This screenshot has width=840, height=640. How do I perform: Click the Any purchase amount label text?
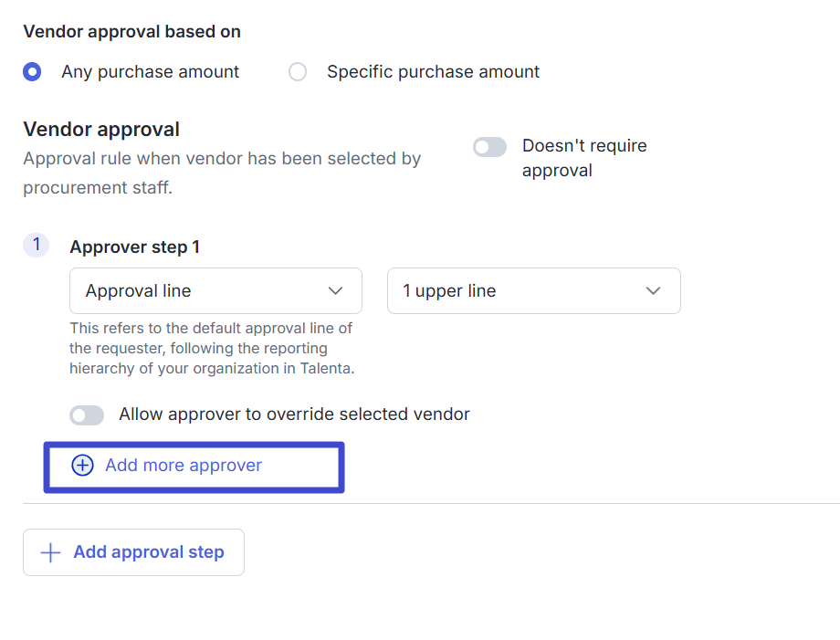151,71
